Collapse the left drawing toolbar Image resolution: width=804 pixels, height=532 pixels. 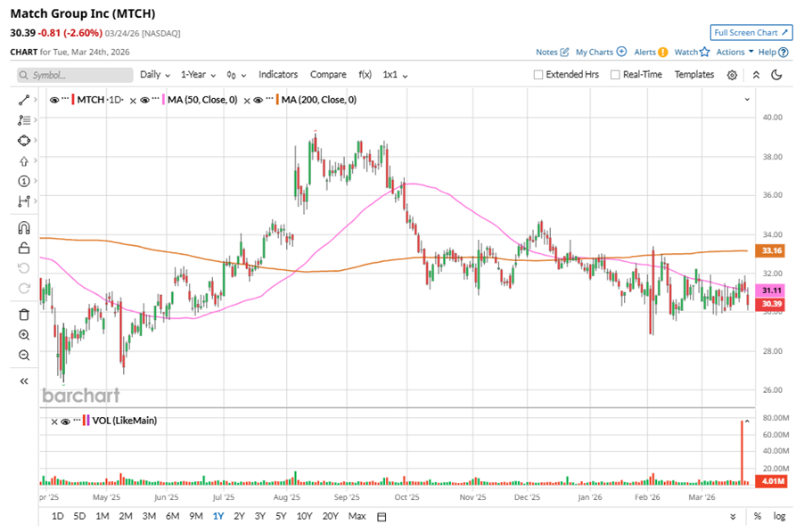click(x=24, y=381)
